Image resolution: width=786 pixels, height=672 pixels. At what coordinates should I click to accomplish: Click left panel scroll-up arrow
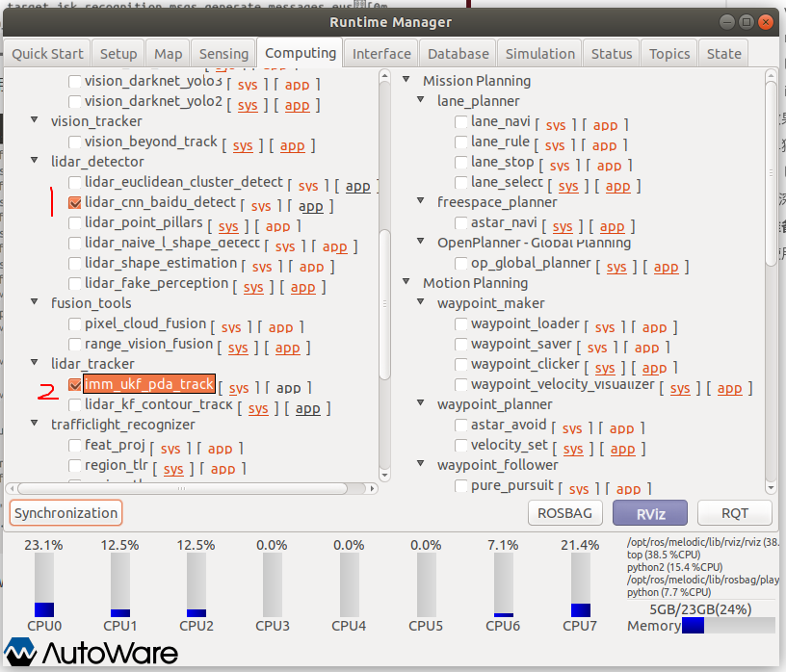(384, 76)
